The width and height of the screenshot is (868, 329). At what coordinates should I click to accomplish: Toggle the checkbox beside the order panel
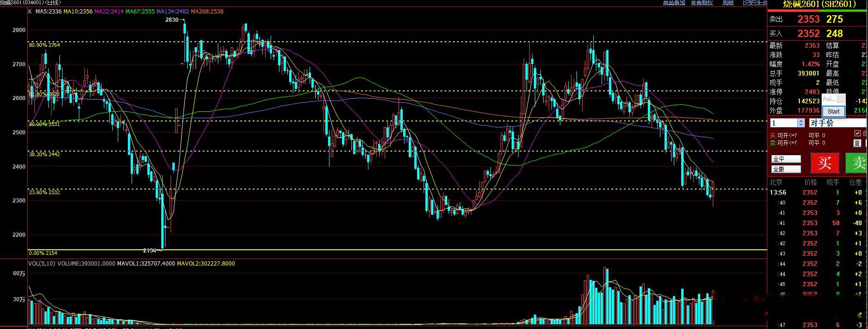pyautogui.click(x=857, y=133)
